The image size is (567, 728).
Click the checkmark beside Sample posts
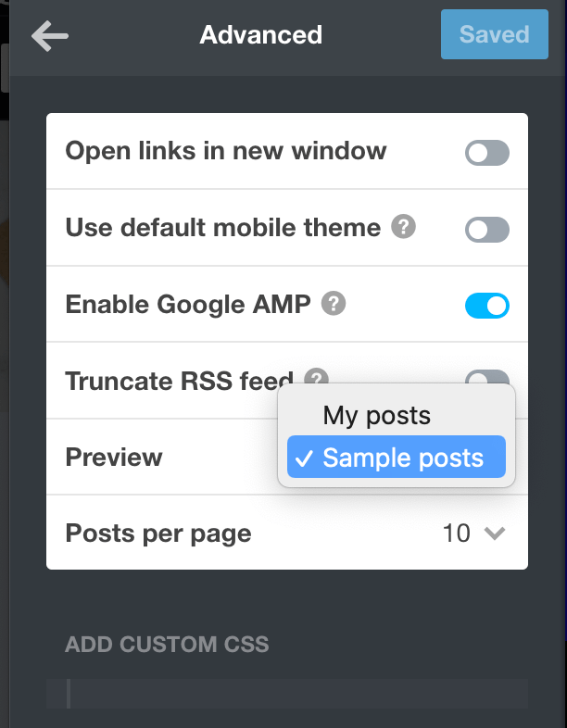(x=305, y=458)
